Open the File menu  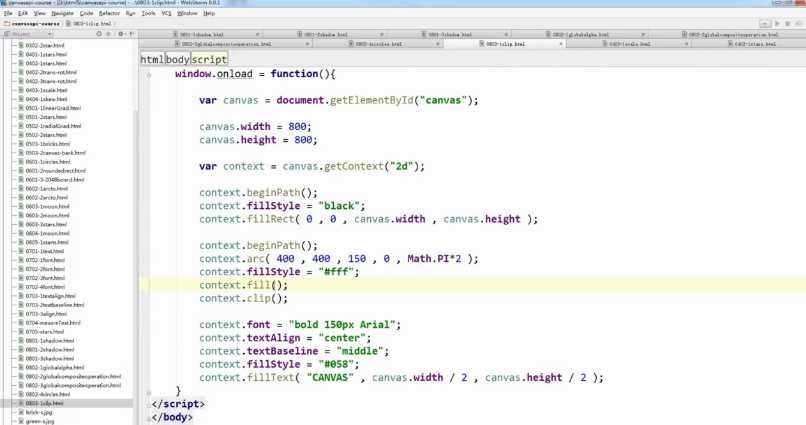[x=8, y=13]
